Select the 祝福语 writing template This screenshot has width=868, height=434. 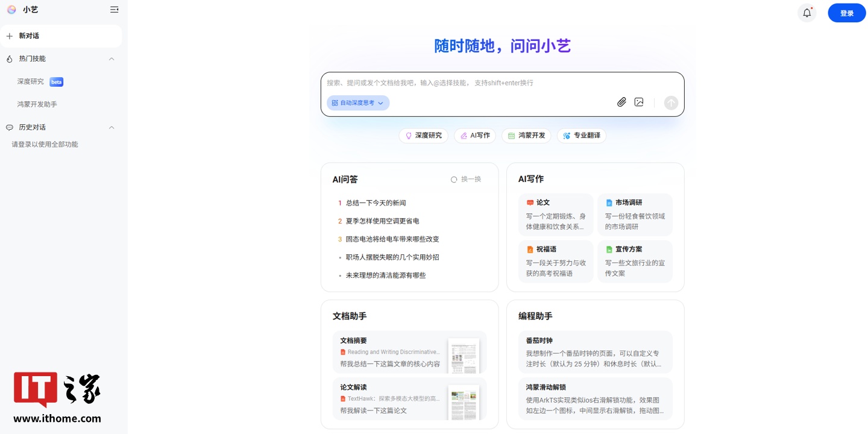coord(555,262)
